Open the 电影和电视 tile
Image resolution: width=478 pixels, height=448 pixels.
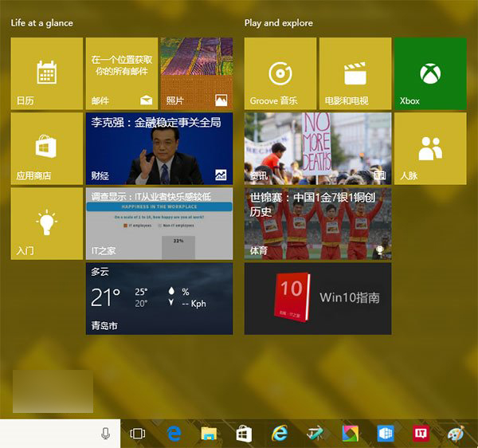[x=355, y=73]
